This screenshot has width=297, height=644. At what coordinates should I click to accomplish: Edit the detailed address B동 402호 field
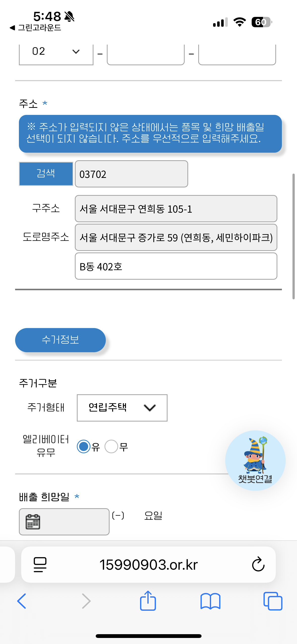pyautogui.click(x=176, y=266)
